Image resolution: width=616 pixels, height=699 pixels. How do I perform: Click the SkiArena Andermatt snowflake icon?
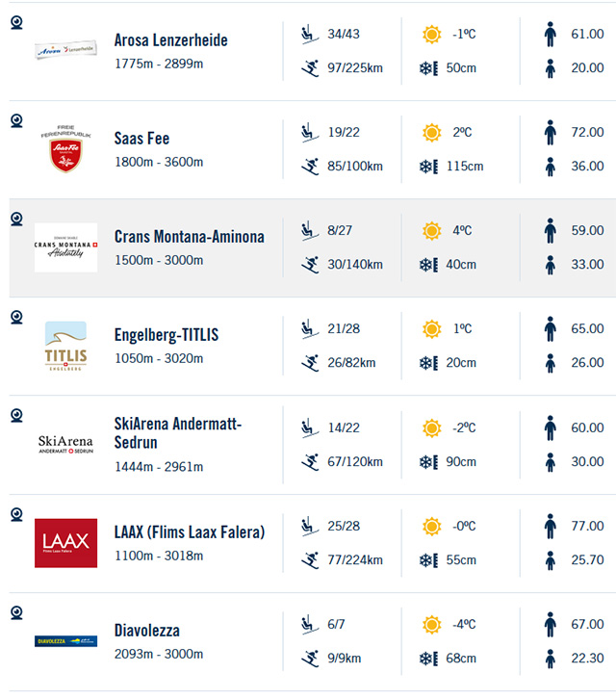(x=429, y=462)
